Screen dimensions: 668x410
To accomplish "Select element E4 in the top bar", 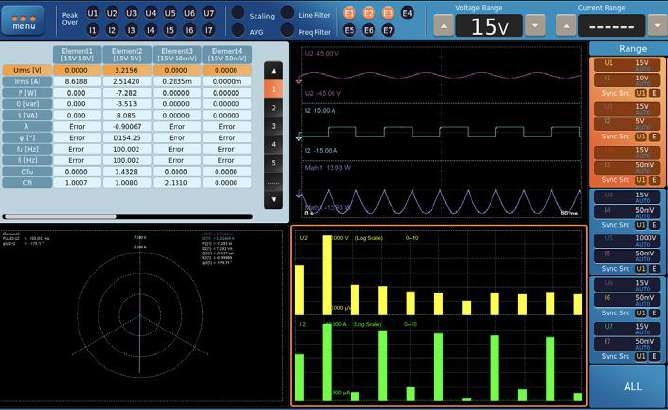I will (x=407, y=13).
